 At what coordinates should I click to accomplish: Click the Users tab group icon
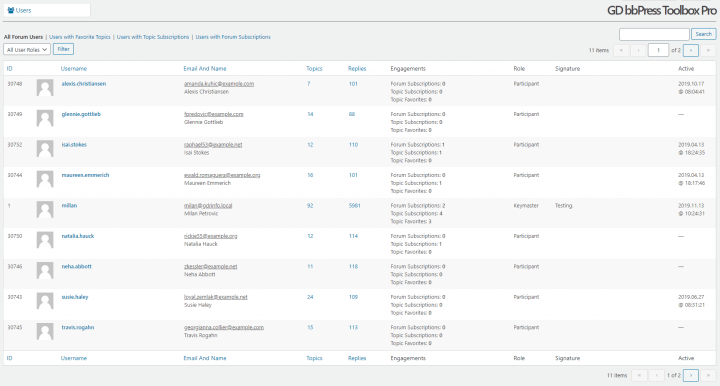coord(11,10)
